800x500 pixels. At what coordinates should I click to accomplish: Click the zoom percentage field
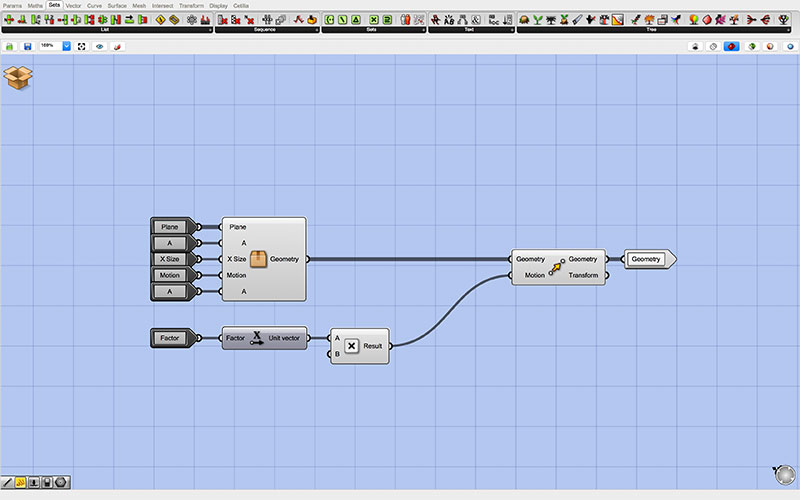[50, 46]
